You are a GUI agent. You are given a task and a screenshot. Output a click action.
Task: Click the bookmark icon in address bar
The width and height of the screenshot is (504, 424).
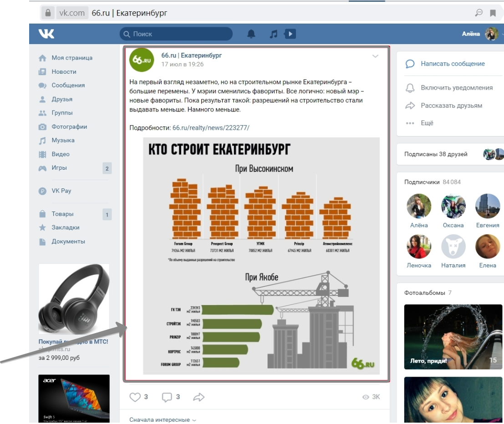[493, 13]
